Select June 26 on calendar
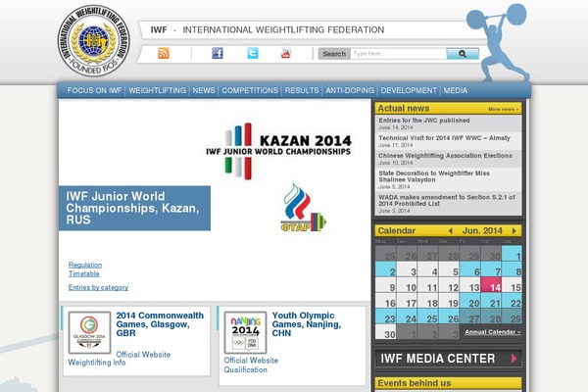 [x=449, y=317]
